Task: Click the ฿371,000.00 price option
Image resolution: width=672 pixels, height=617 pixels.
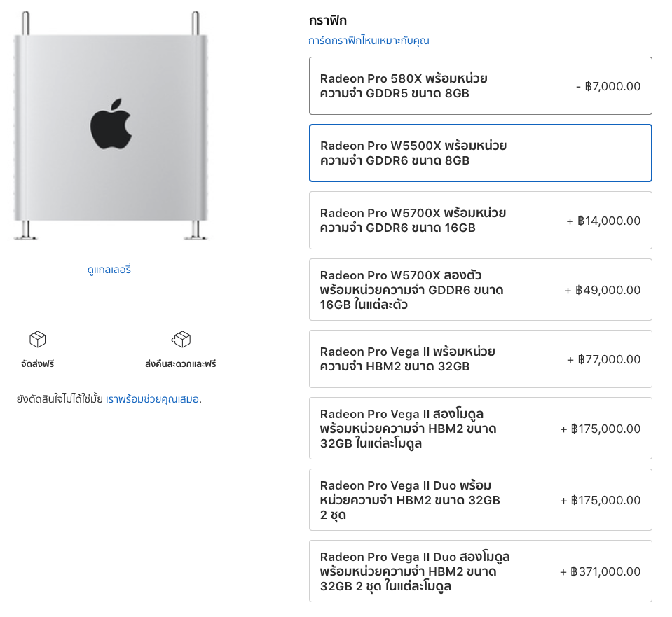Action: coord(601,571)
